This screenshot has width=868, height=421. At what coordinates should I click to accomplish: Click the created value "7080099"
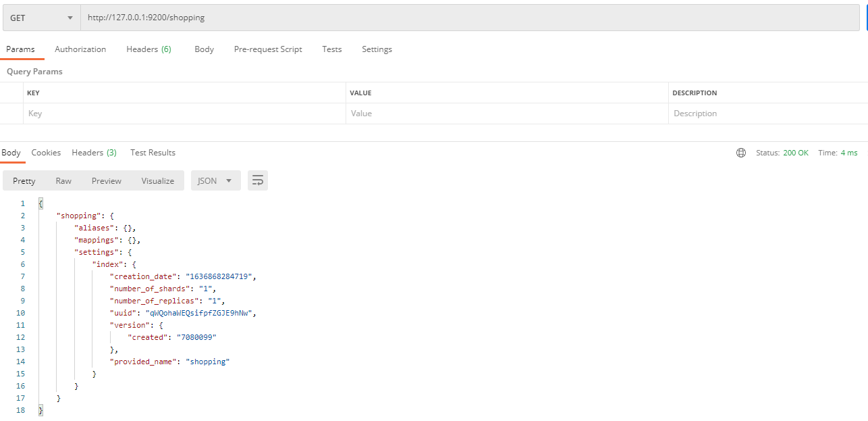tap(196, 337)
